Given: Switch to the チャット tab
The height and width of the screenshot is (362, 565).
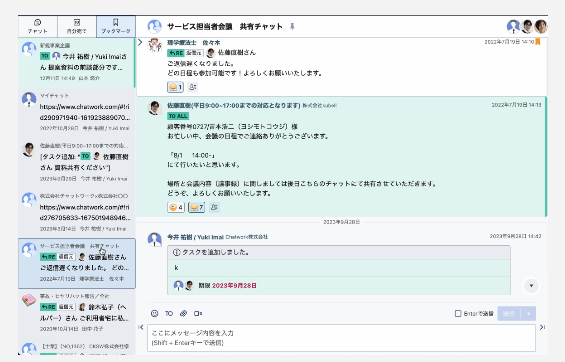Looking at the screenshot, I should coord(37,27).
